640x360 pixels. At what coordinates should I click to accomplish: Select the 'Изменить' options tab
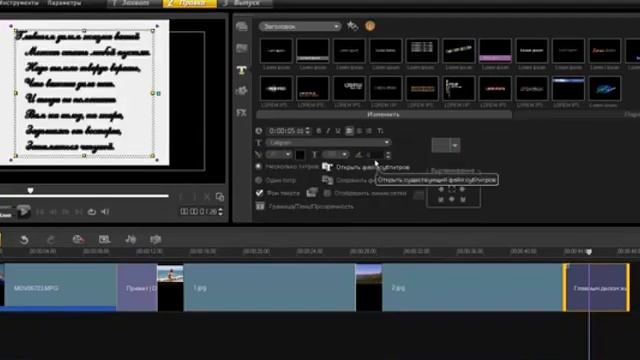(384, 115)
